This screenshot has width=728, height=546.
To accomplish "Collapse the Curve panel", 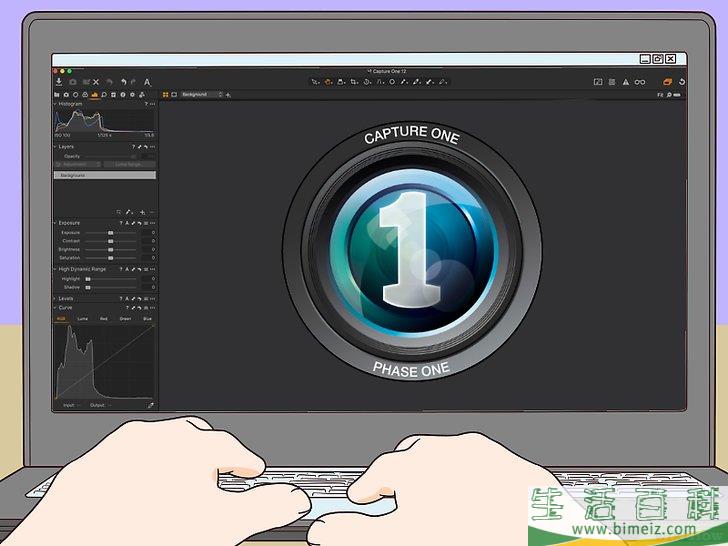I will [x=55, y=308].
